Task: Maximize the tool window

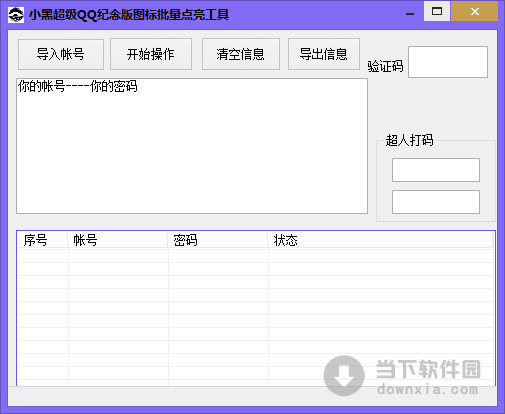Action: (x=437, y=11)
